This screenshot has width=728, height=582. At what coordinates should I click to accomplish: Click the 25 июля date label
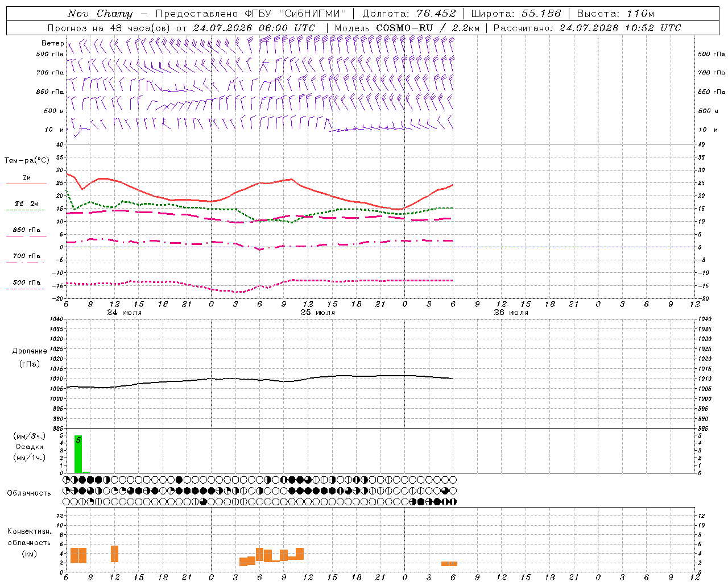pos(317,312)
